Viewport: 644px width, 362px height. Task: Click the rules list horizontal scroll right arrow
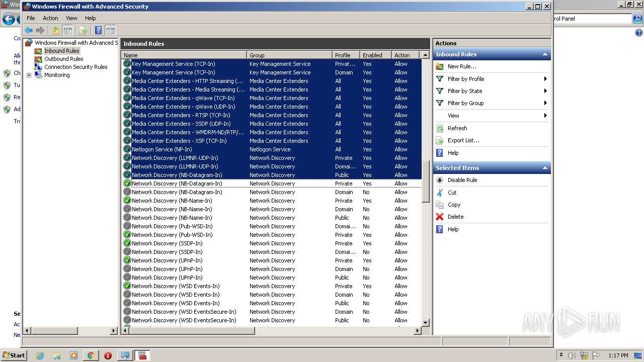point(417,331)
